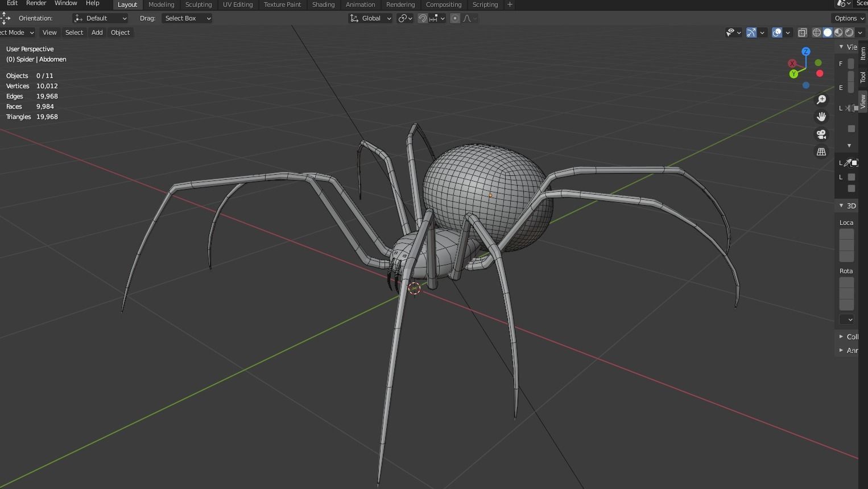This screenshot has height=489, width=868.
Task: Switch perspective/orthographic with grid icon
Action: pos(821,152)
